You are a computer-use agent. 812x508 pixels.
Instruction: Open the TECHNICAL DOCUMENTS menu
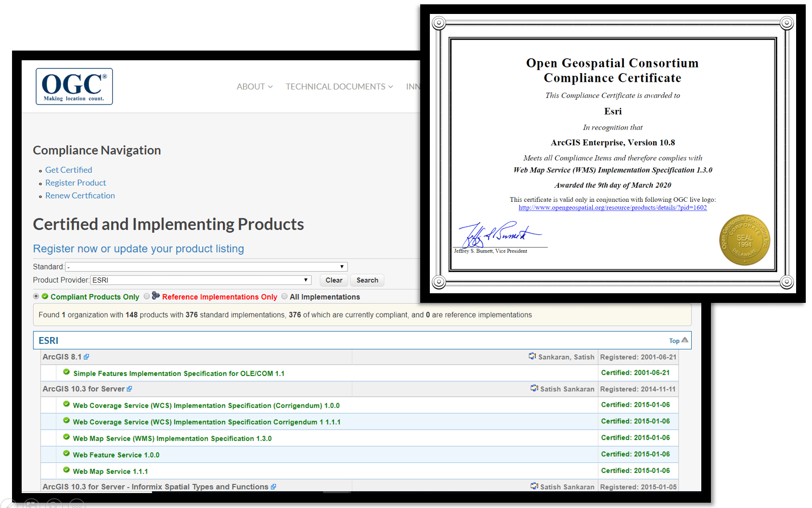(x=336, y=87)
